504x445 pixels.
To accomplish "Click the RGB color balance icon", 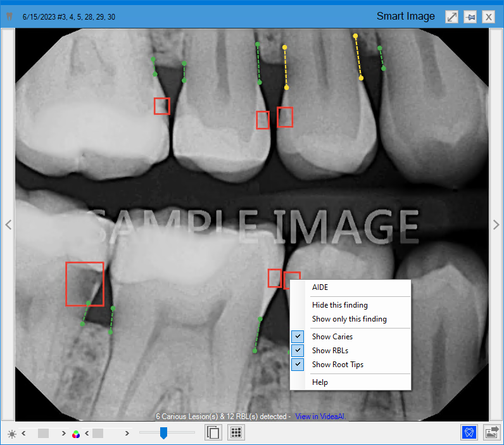I will (x=76, y=434).
